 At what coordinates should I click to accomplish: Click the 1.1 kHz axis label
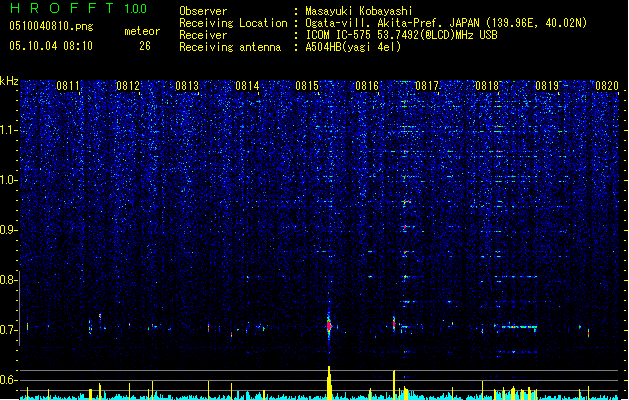(8, 130)
